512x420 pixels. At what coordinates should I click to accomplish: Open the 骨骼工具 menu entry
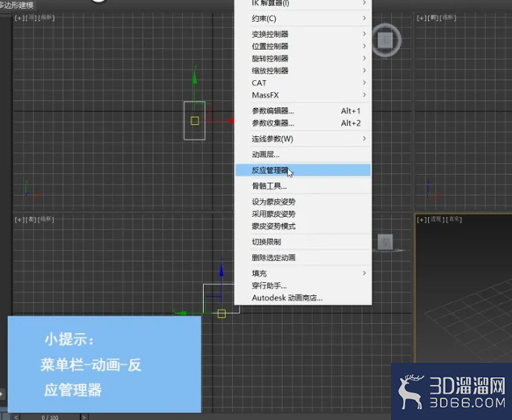[x=302, y=186]
